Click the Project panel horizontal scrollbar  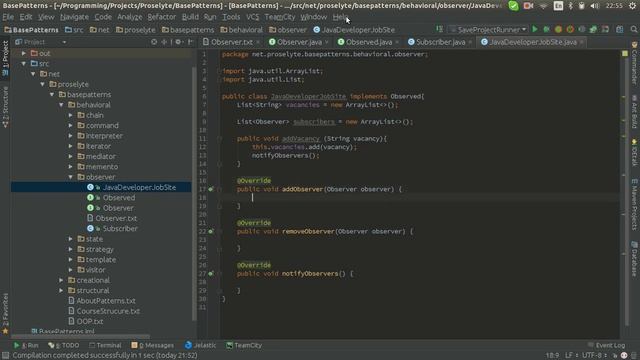pos(80,337)
